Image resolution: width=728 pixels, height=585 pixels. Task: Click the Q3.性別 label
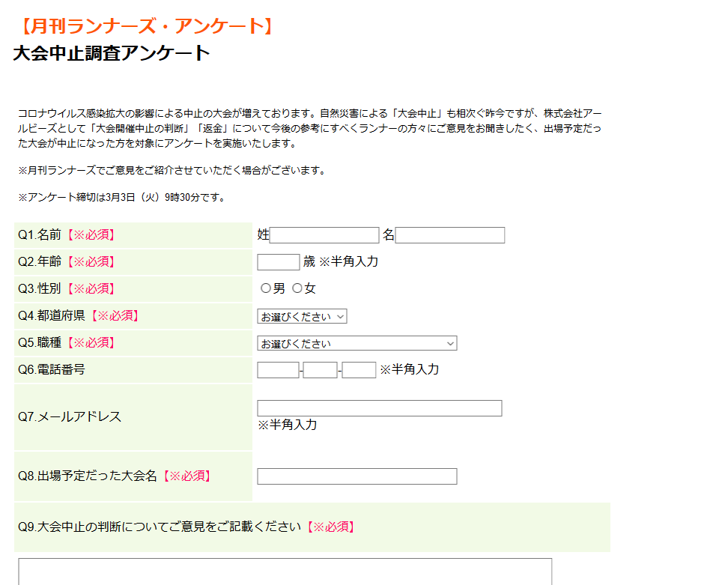[x=40, y=289]
